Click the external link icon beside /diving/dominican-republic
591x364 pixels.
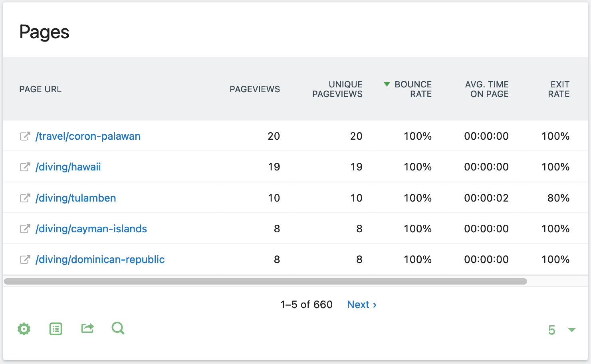(25, 259)
